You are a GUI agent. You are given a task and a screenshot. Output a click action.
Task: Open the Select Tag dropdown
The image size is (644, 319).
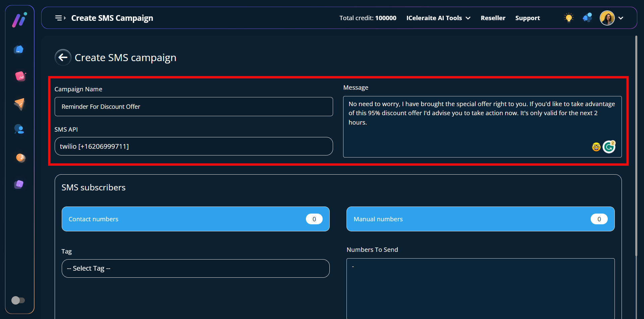195,268
